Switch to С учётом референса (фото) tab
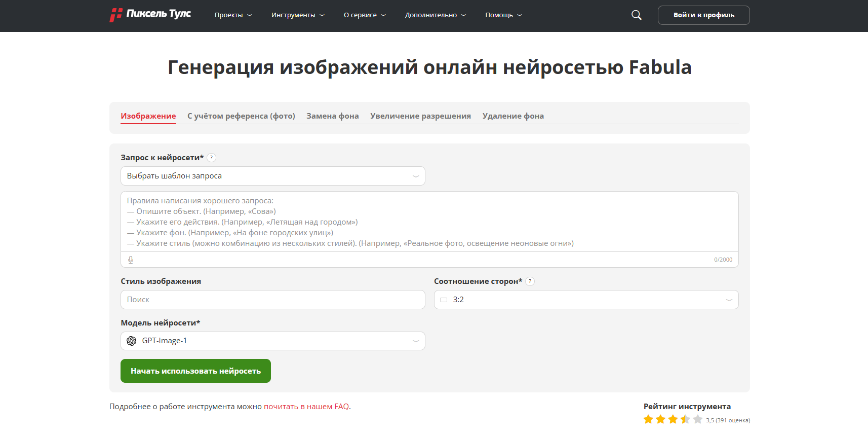This screenshot has width=868, height=436. pos(241,116)
